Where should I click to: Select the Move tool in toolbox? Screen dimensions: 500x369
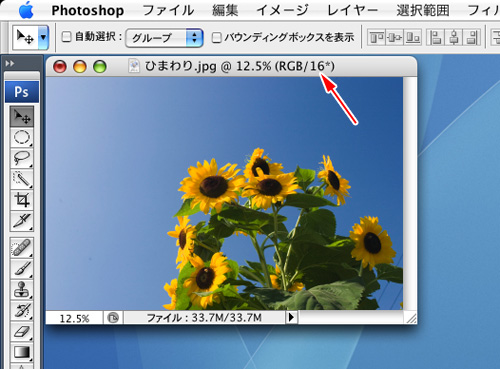22,117
